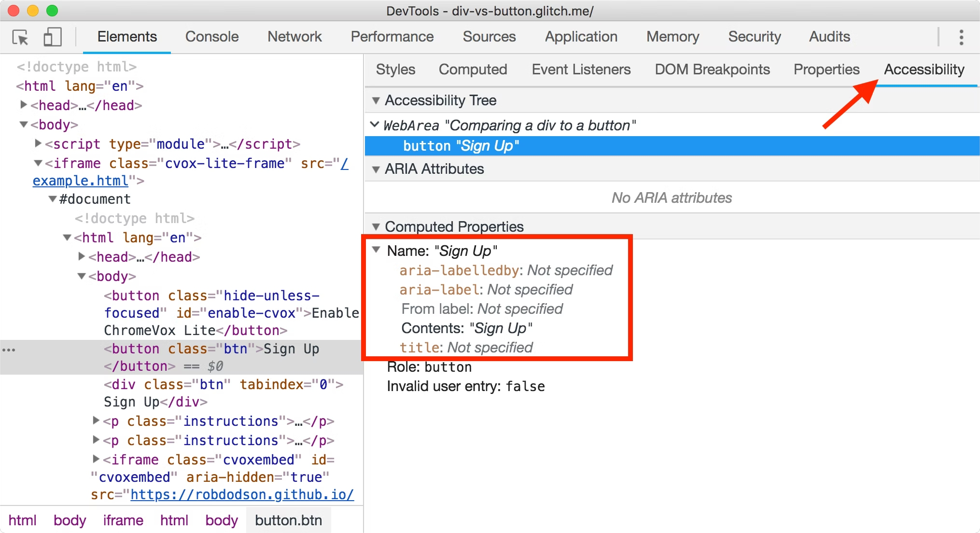
Task: Switch to the Styles sidebar tab
Action: [395, 70]
